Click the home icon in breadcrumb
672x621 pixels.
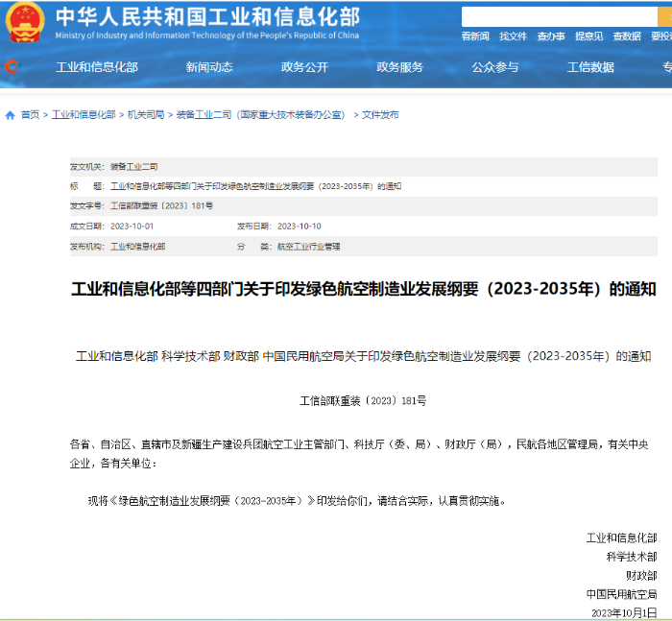click(x=11, y=115)
